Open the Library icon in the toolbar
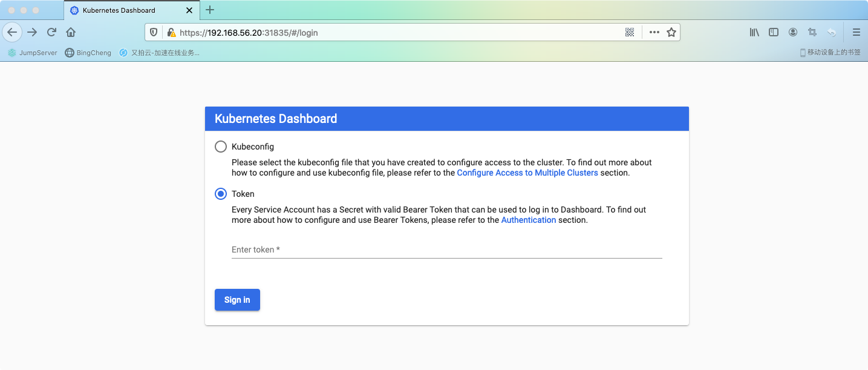The height and width of the screenshot is (370, 868). point(754,33)
